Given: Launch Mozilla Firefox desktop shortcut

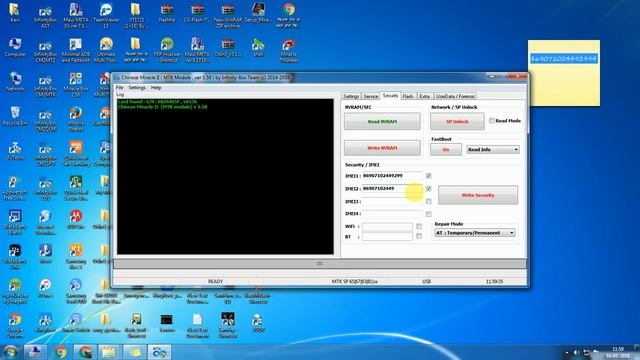Looking at the screenshot, I should pos(76,119).
